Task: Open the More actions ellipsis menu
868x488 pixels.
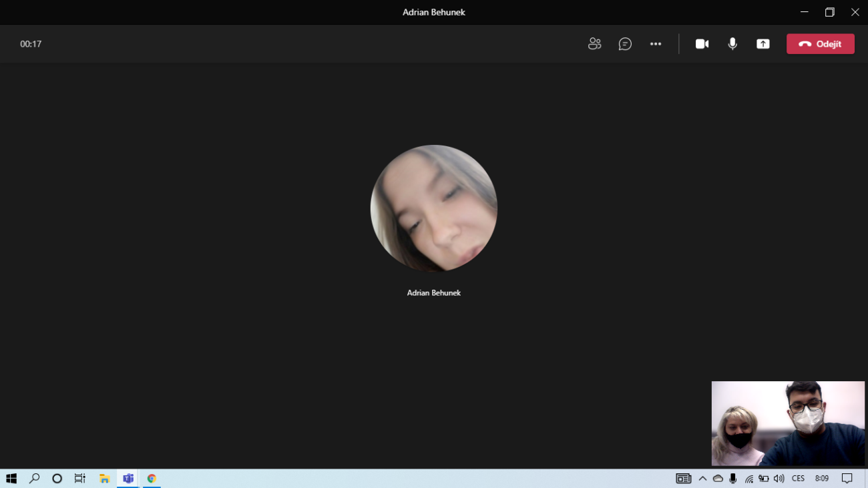Action: tap(656, 44)
